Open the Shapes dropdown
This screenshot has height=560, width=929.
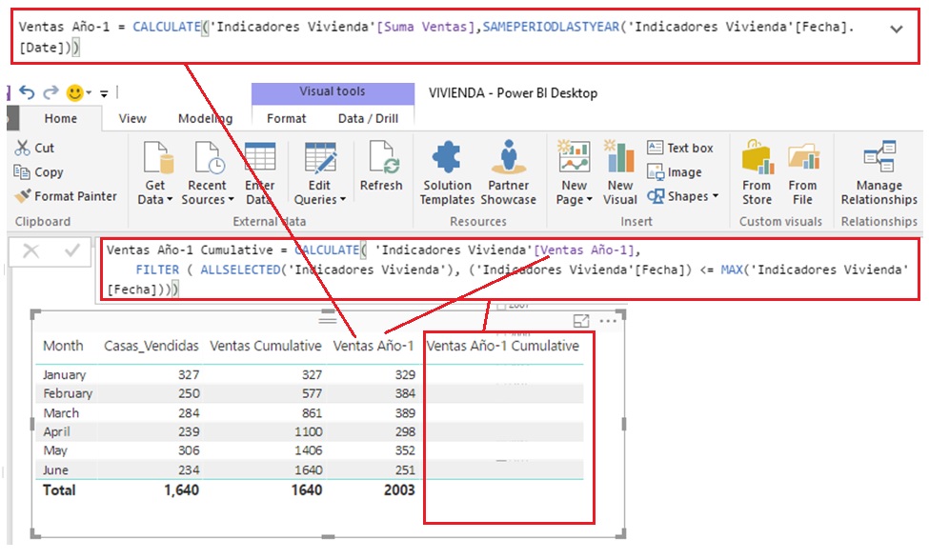(682, 196)
